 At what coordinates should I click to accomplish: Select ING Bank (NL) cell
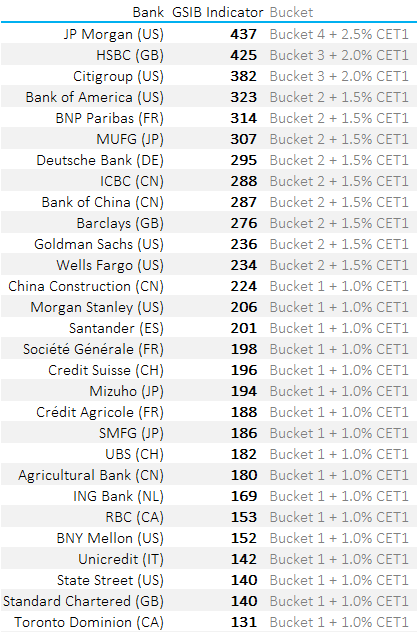[x=118, y=496]
